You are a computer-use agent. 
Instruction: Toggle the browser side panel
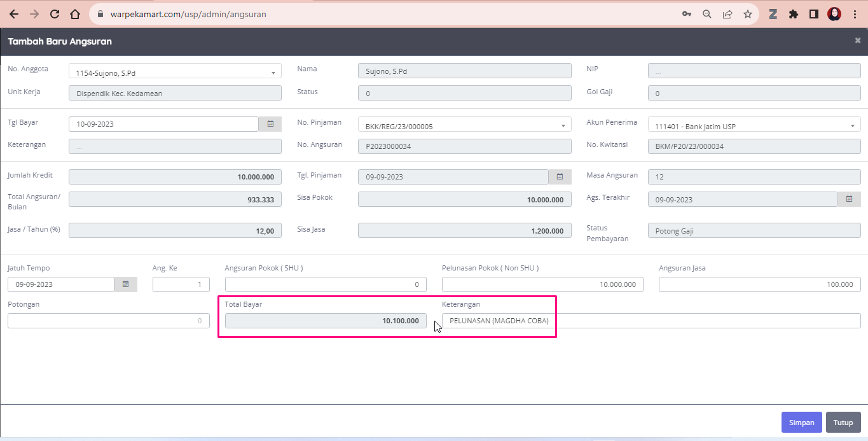[x=814, y=14]
